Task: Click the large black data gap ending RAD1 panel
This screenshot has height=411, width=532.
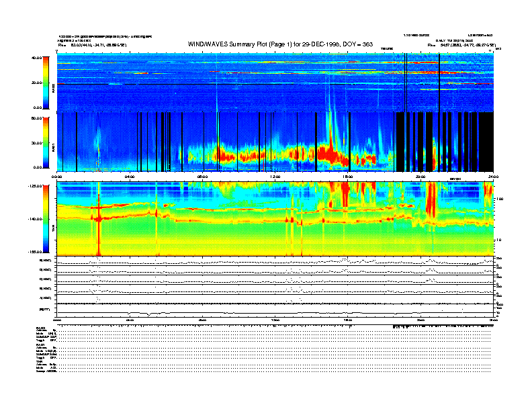Action: pyautogui.click(x=486, y=142)
